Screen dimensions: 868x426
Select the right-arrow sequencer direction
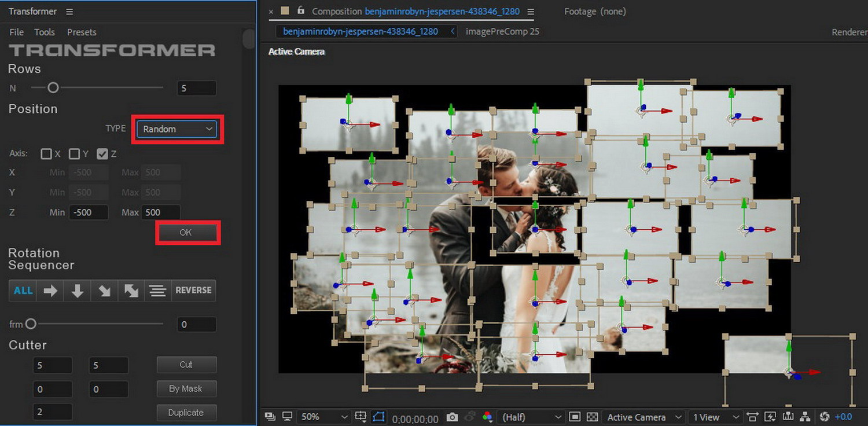(x=50, y=291)
